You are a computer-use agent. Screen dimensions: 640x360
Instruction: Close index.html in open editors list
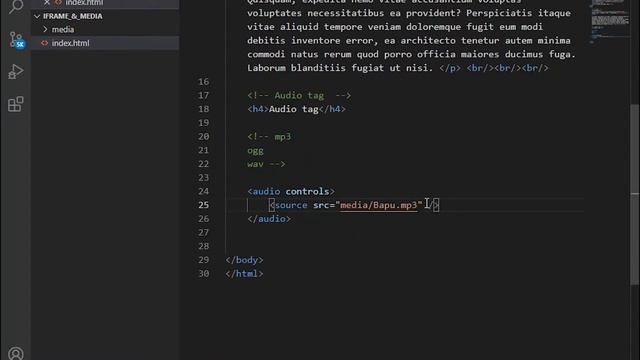click(47, 2)
